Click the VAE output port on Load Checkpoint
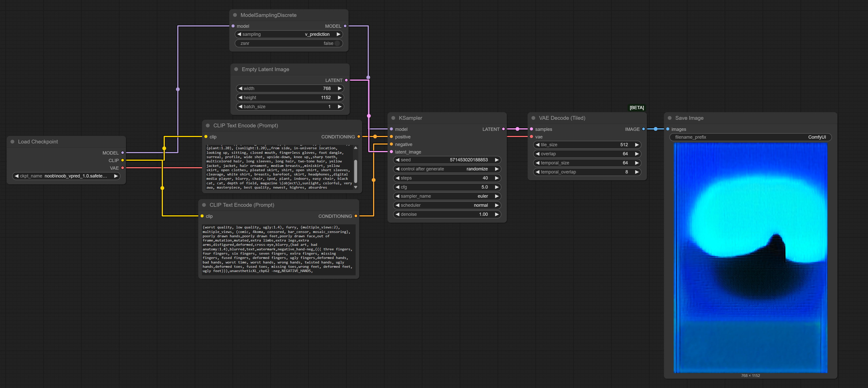Viewport: 868px width, 388px height. [x=123, y=168]
